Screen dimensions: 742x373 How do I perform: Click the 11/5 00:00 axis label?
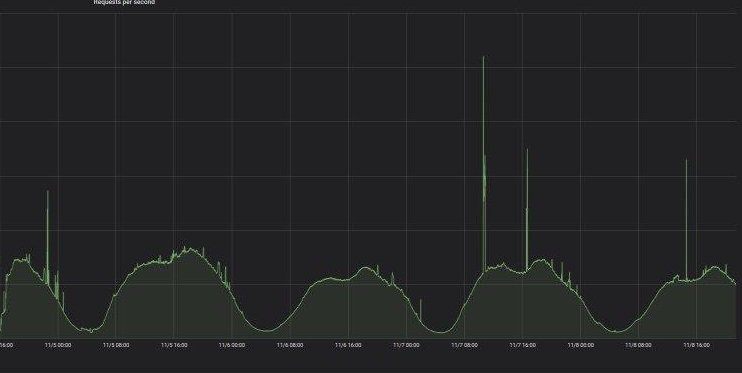[58, 346]
